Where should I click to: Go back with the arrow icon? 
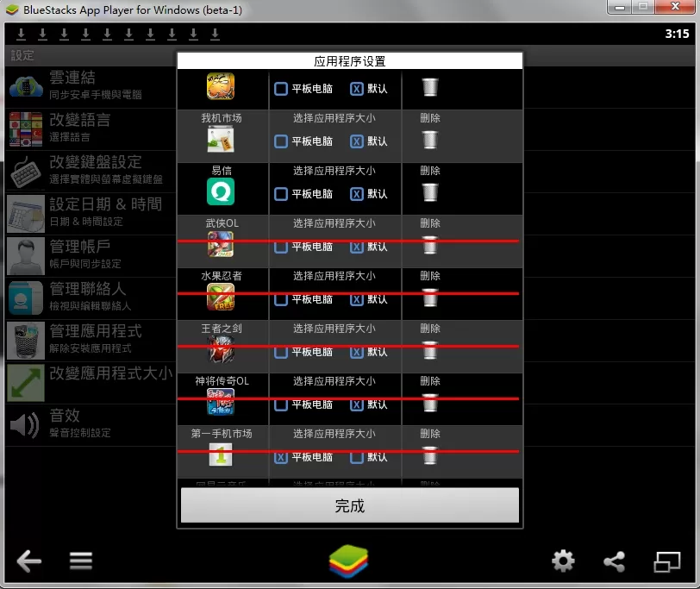point(29,561)
